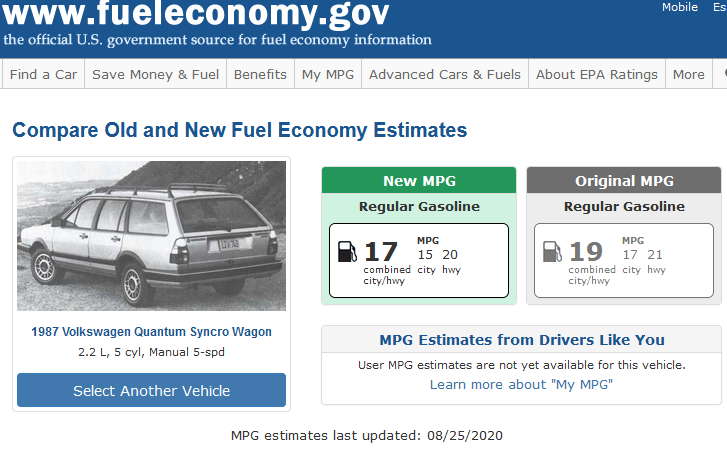The image size is (727, 466).
Task: Open the Advanced Cars & Fuels menu
Action: 445,74
